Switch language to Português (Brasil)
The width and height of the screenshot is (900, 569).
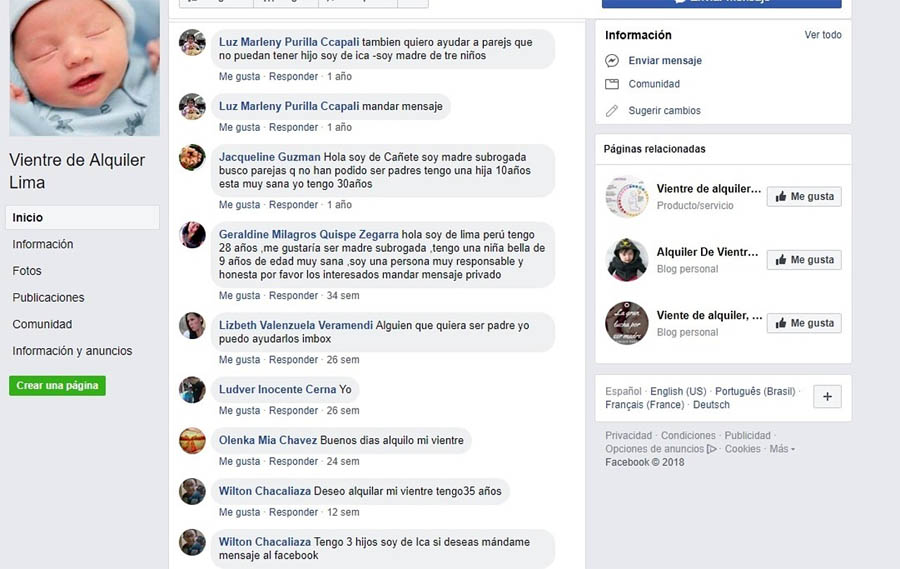(755, 391)
